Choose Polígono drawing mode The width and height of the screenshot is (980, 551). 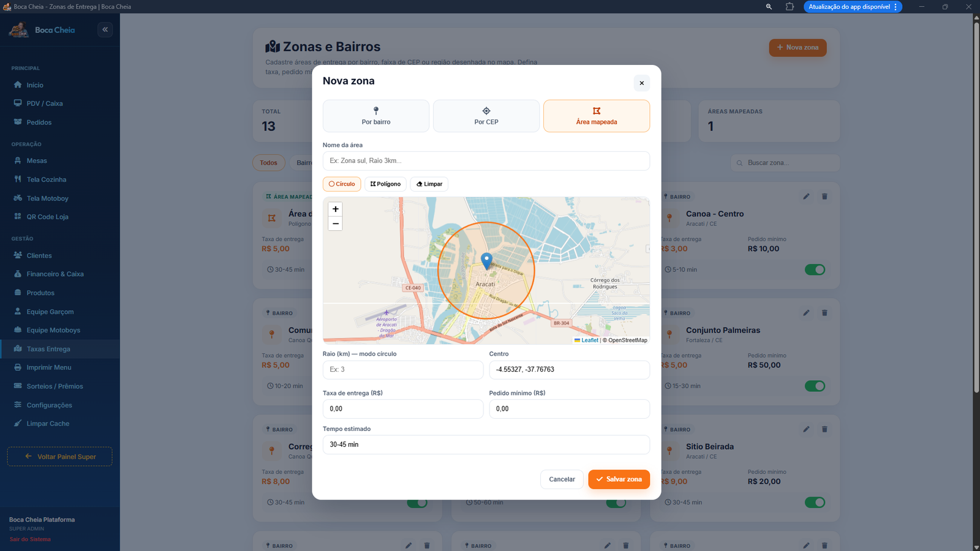click(x=385, y=184)
